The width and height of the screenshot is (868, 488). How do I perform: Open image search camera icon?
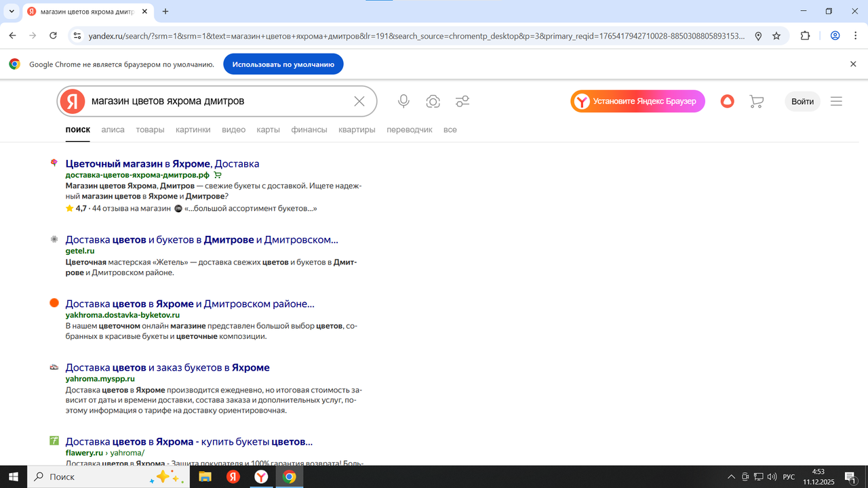click(433, 102)
